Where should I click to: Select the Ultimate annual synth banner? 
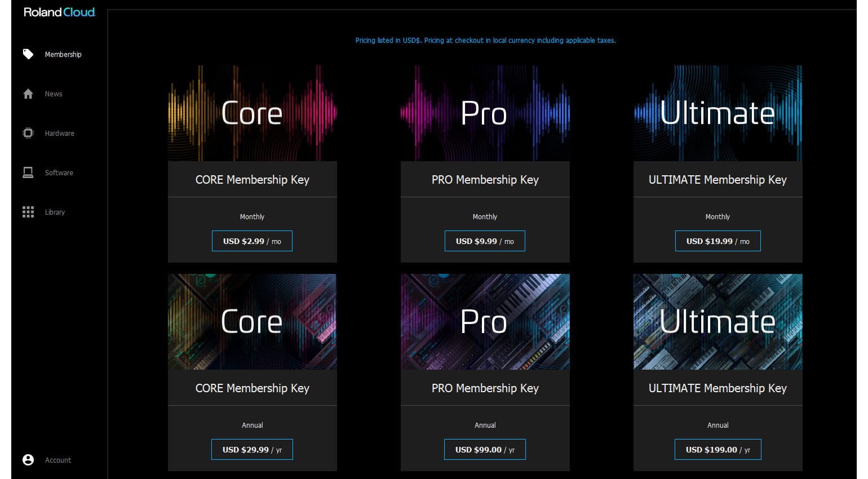718,322
